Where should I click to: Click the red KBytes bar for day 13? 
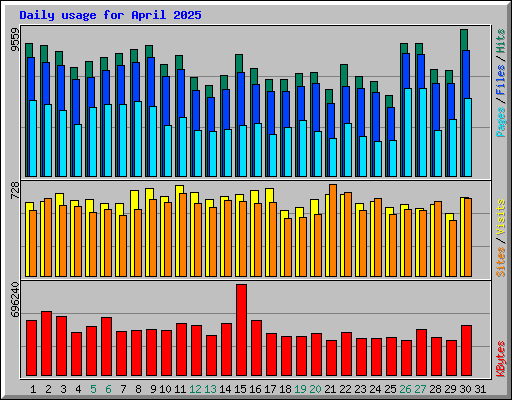212,356
